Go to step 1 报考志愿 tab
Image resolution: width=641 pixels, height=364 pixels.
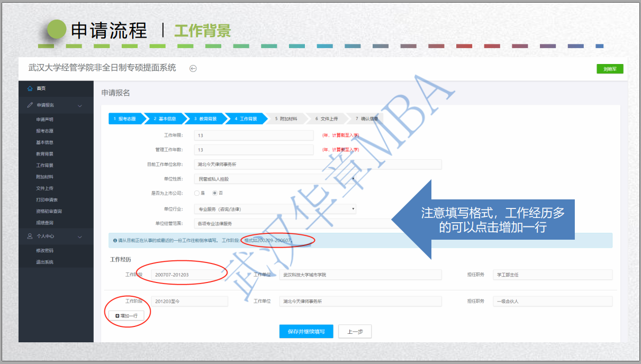click(125, 119)
